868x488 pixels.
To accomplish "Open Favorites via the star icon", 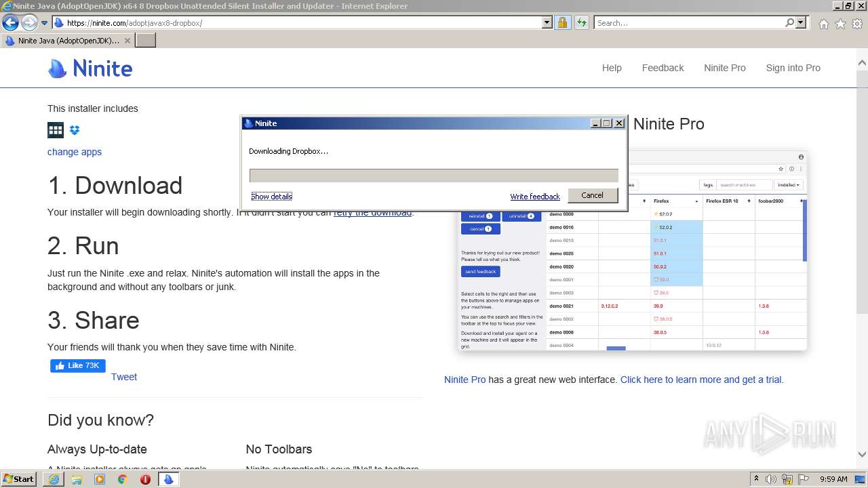I will (840, 24).
